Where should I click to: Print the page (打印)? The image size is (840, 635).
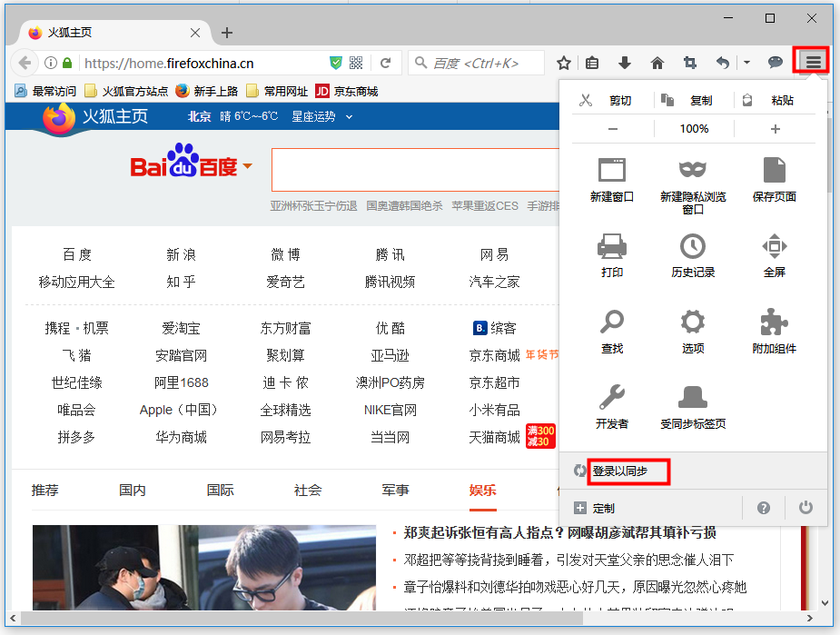click(x=612, y=255)
